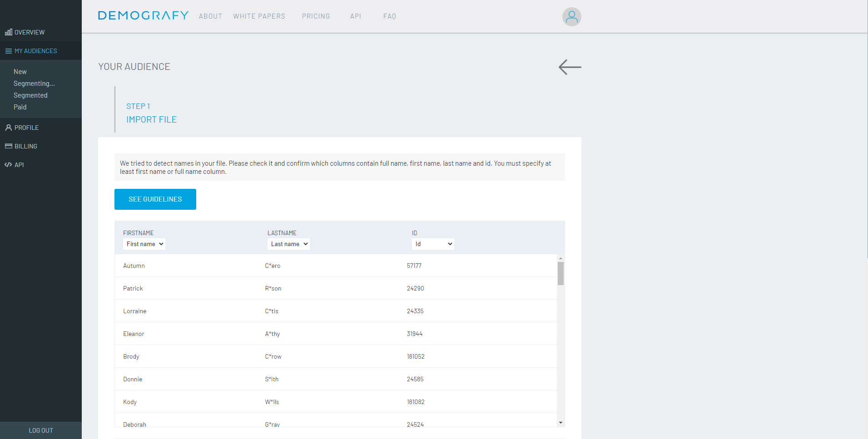Click the Overview bar chart icon
The width and height of the screenshot is (868, 439).
coord(9,32)
